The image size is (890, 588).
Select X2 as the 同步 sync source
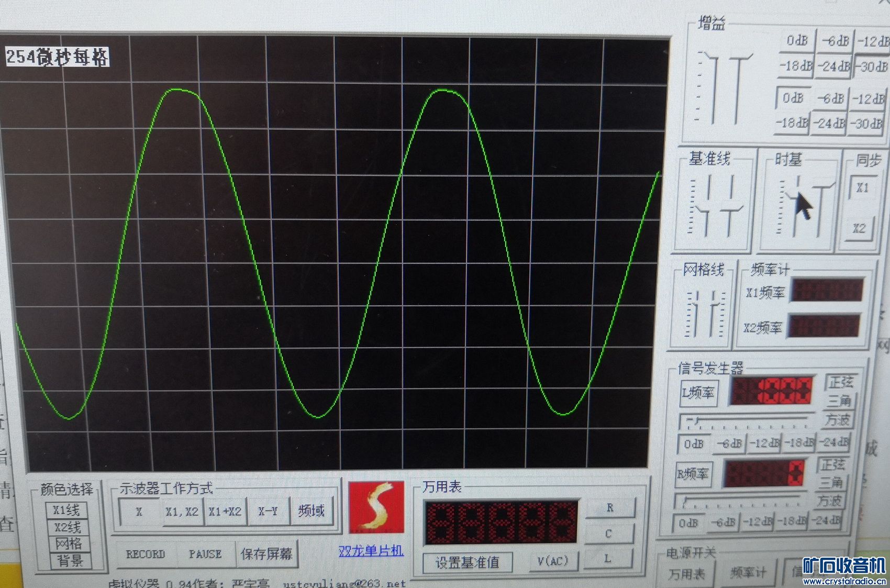(860, 229)
